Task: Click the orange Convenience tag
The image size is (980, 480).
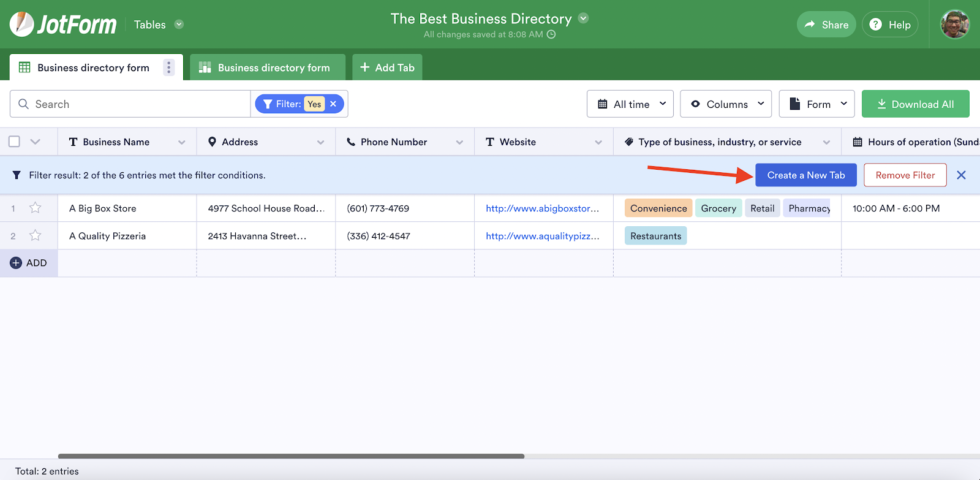Action: pos(658,208)
